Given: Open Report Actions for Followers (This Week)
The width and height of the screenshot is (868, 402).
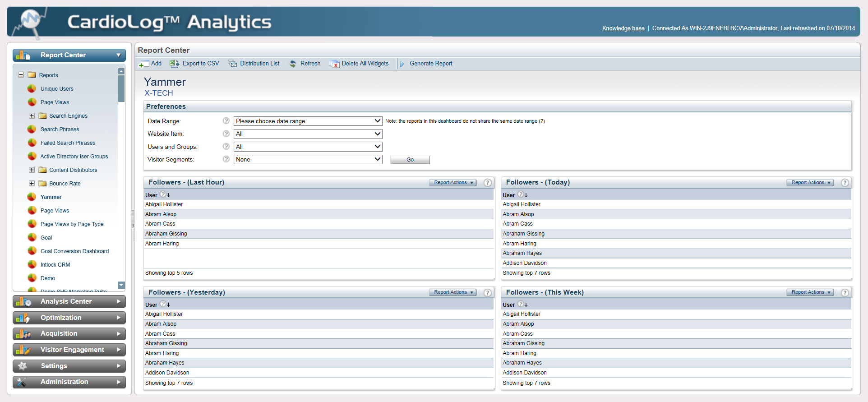Looking at the screenshot, I should (x=810, y=292).
